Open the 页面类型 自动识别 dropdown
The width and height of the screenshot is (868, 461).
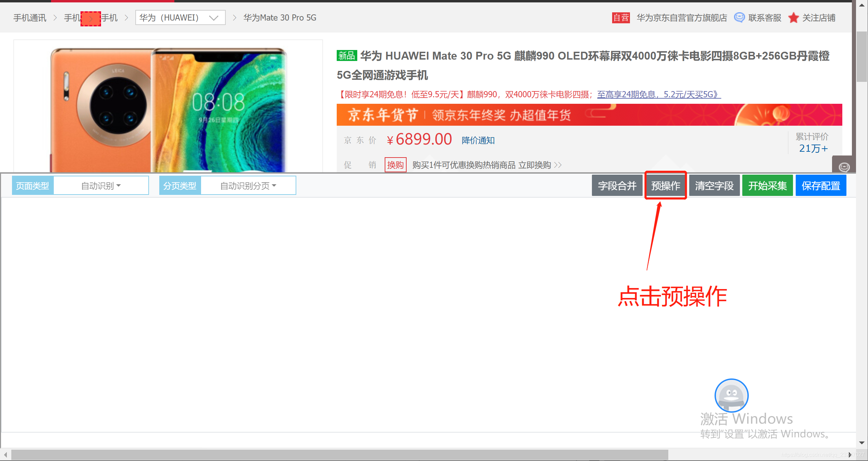point(101,186)
